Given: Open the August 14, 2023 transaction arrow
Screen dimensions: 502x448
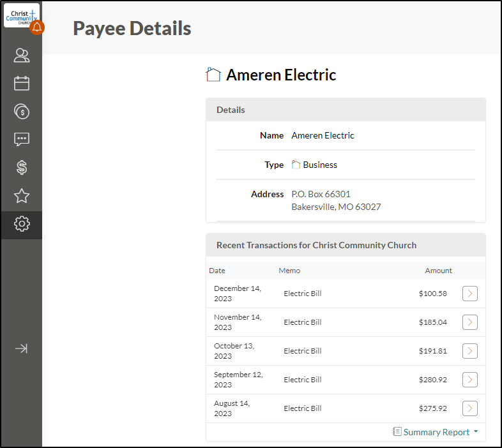Looking at the screenshot, I should tap(469, 408).
